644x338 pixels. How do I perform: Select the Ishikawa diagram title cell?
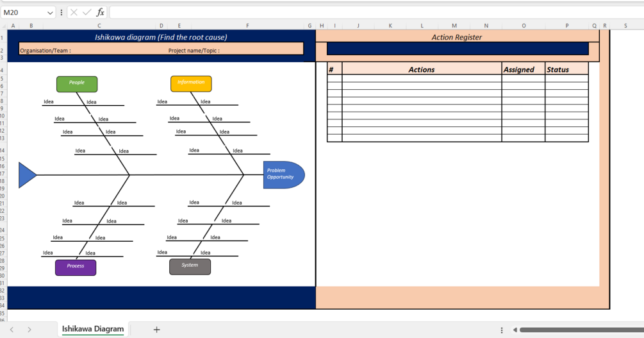[x=161, y=37]
